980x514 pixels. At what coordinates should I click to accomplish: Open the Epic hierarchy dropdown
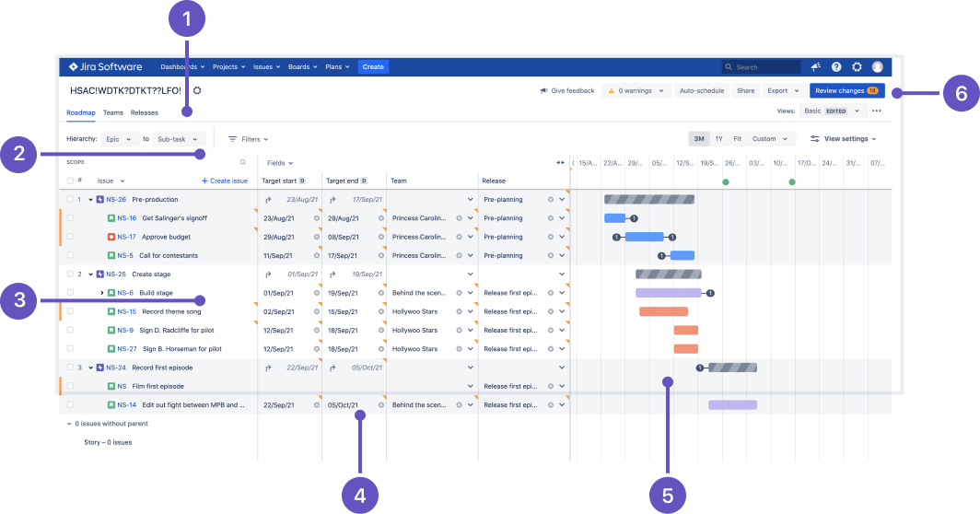tap(120, 139)
